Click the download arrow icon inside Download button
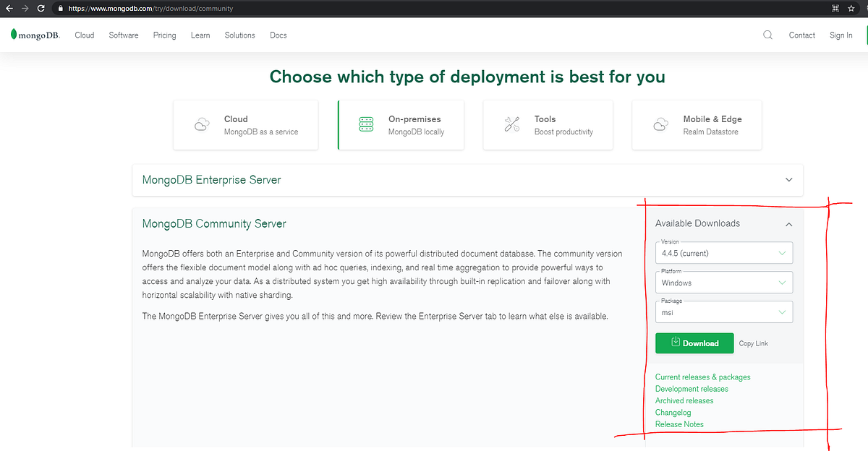Image resolution: width=868 pixels, height=451 pixels. pos(678,343)
